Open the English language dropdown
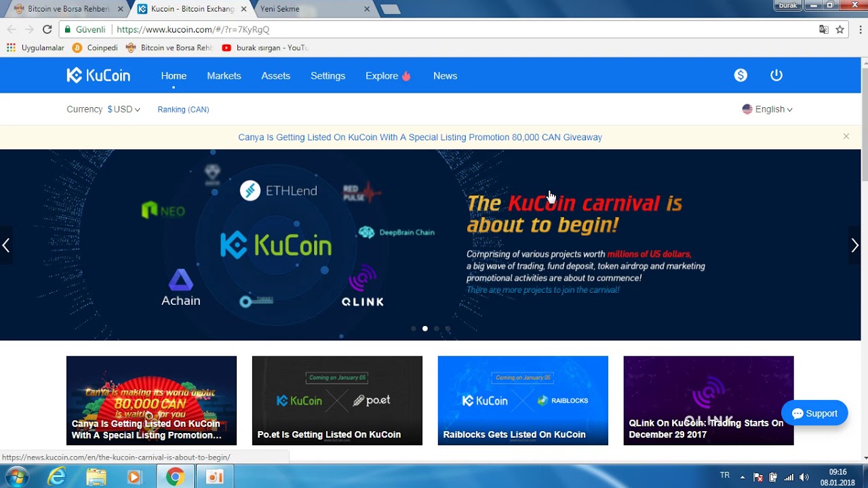Image resolution: width=868 pixels, height=488 pixels. coord(767,109)
